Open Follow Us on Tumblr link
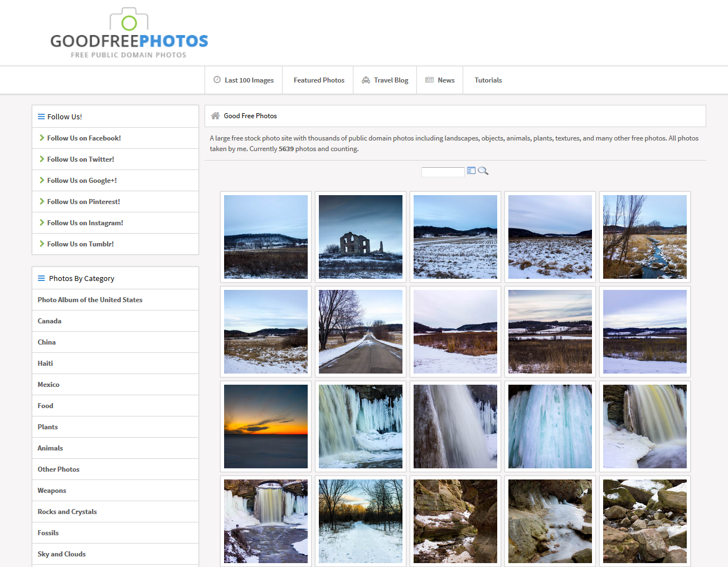This screenshot has width=728, height=567. pyautogui.click(x=80, y=244)
